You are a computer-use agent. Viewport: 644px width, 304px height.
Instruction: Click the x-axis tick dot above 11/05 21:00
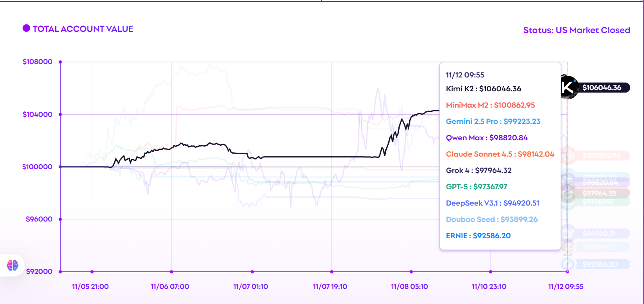pos(92,271)
